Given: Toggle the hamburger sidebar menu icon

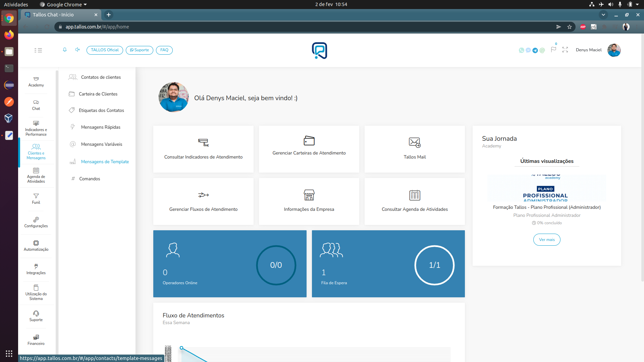Looking at the screenshot, I should [38, 50].
